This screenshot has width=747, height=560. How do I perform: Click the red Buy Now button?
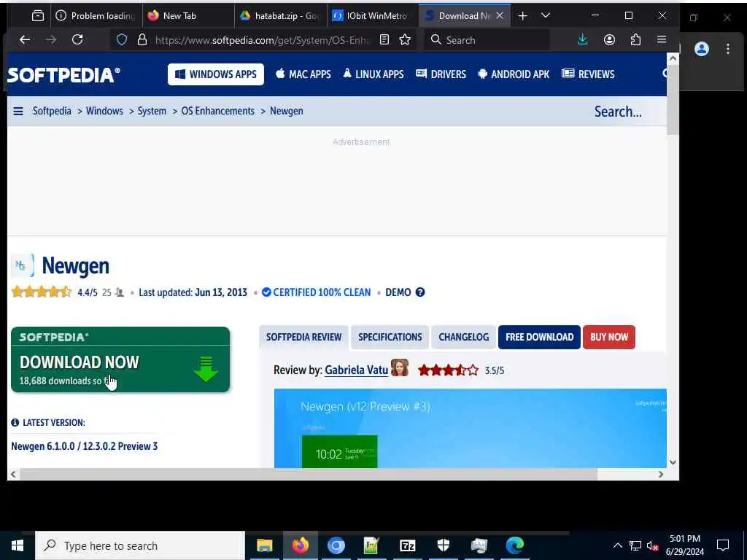[609, 337]
